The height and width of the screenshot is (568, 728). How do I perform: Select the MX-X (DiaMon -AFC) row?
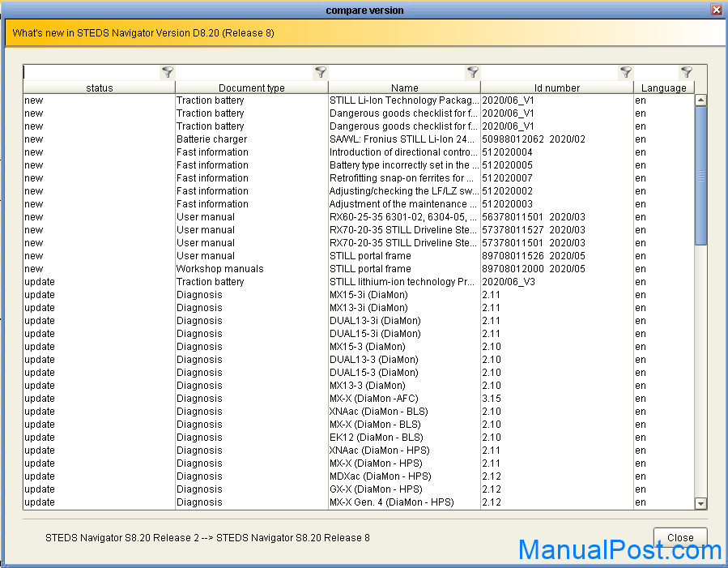coord(359,399)
